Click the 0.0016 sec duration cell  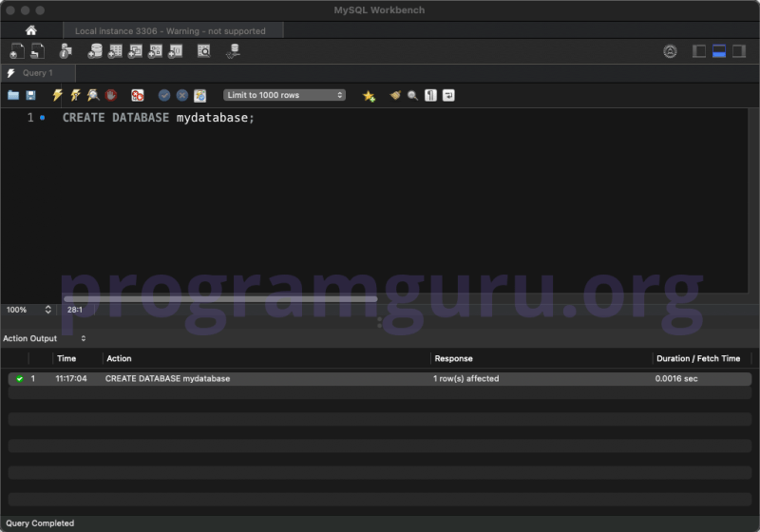tap(676, 378)
